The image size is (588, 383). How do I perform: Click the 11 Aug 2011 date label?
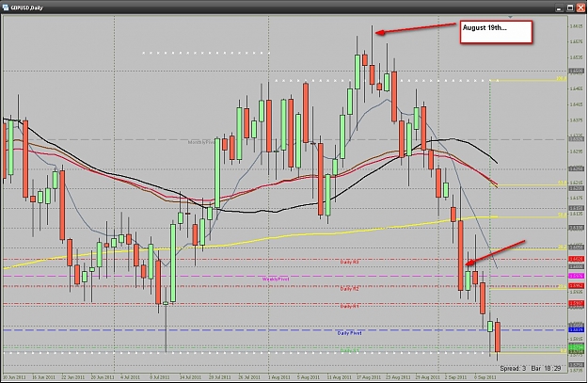click(339, 377)
